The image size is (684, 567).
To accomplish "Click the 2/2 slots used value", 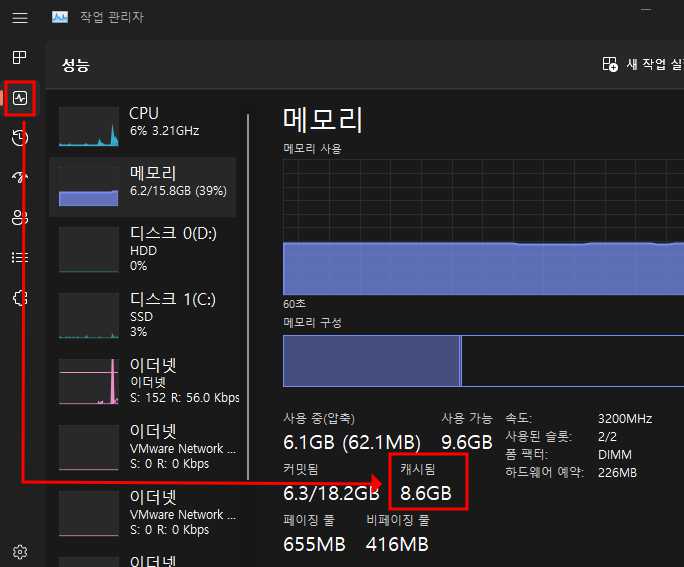I will tap(607, 437).
